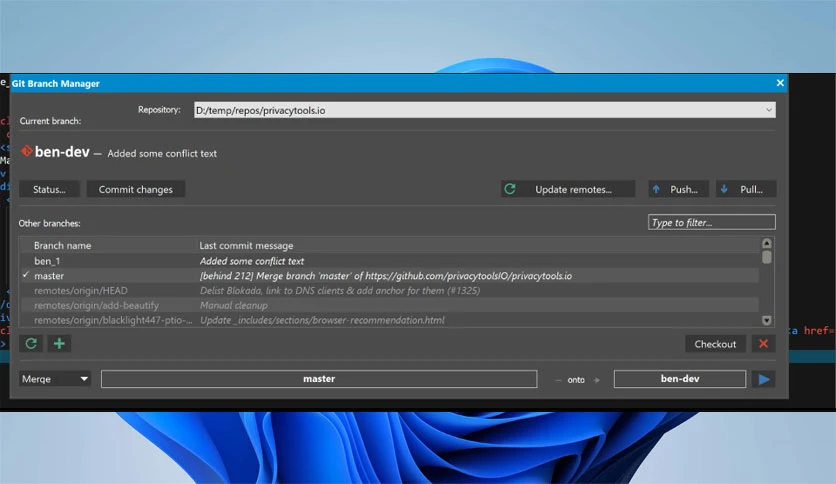Click branch list scrollbar up arrow
Screen dimensions: 836x484
767,243
